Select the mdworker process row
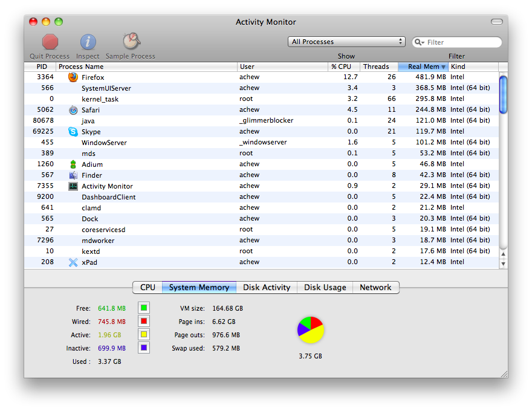532x411 pixels. pos(262,241)
